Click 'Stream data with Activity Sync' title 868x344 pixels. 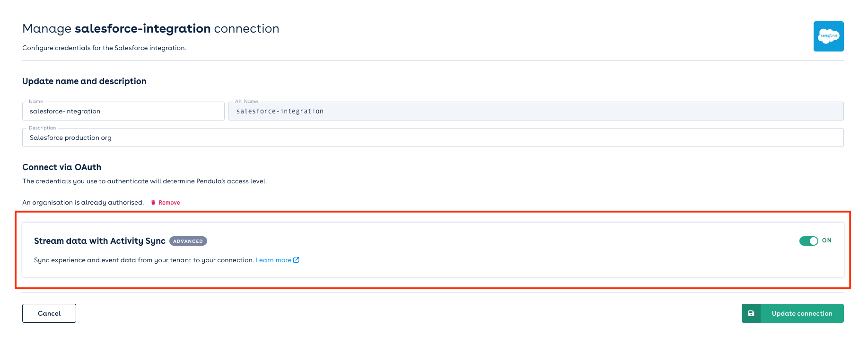(99, 241)
